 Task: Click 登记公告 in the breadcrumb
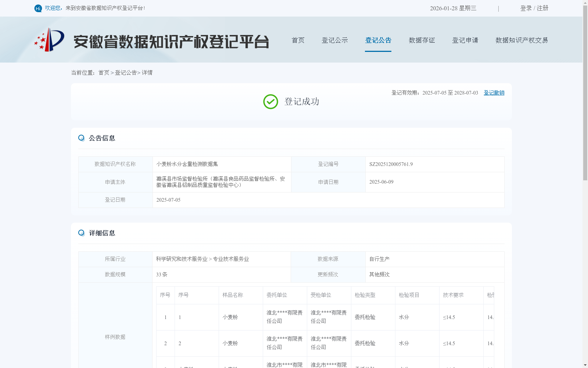coord(126,72)
